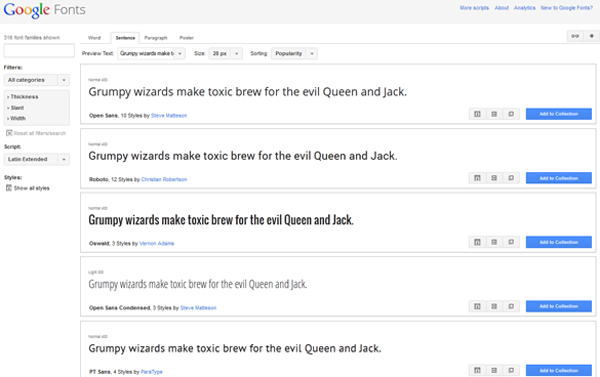Click the first icon button in Open Sans row
This screenshot has height=377, width=600.
pyautogui.click(x=477, y=114)
